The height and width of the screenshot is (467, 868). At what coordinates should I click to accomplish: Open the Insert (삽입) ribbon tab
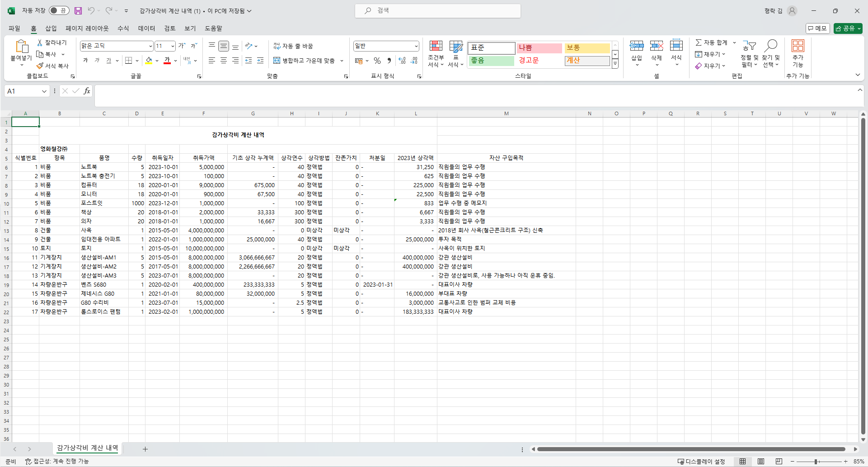pos(51,28)
